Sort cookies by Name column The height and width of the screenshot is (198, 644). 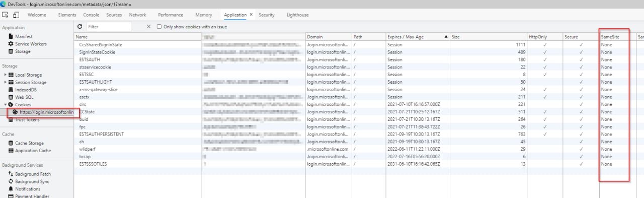(x=138, y=37)
